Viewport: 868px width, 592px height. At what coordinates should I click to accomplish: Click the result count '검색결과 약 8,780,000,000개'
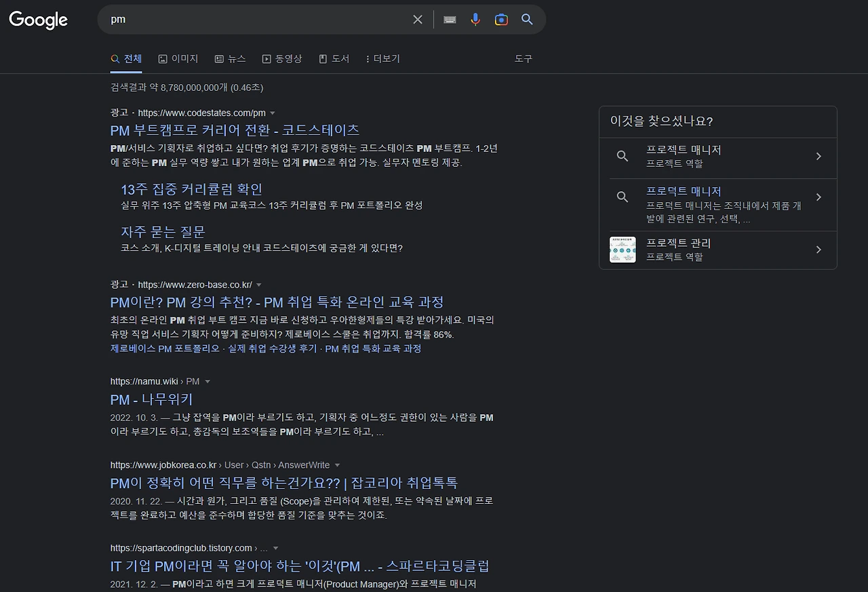click(170, 87)
